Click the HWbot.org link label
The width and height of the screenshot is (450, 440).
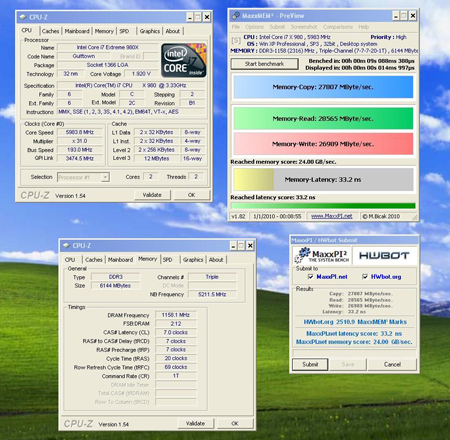[386, 277]
